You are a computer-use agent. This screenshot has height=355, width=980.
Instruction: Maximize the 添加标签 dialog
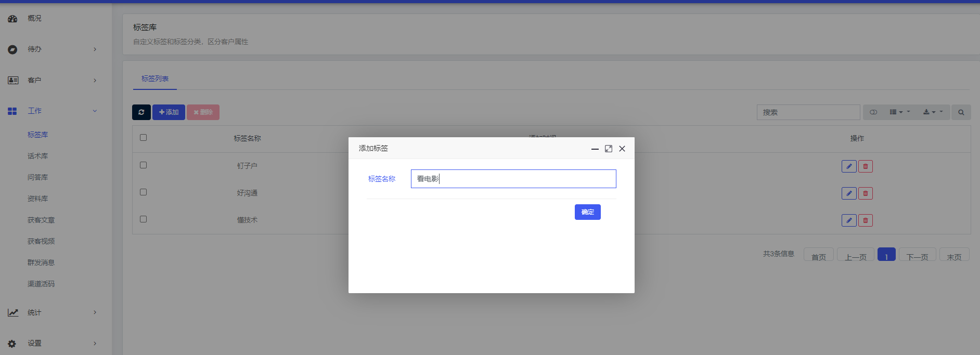click(608, 149)
